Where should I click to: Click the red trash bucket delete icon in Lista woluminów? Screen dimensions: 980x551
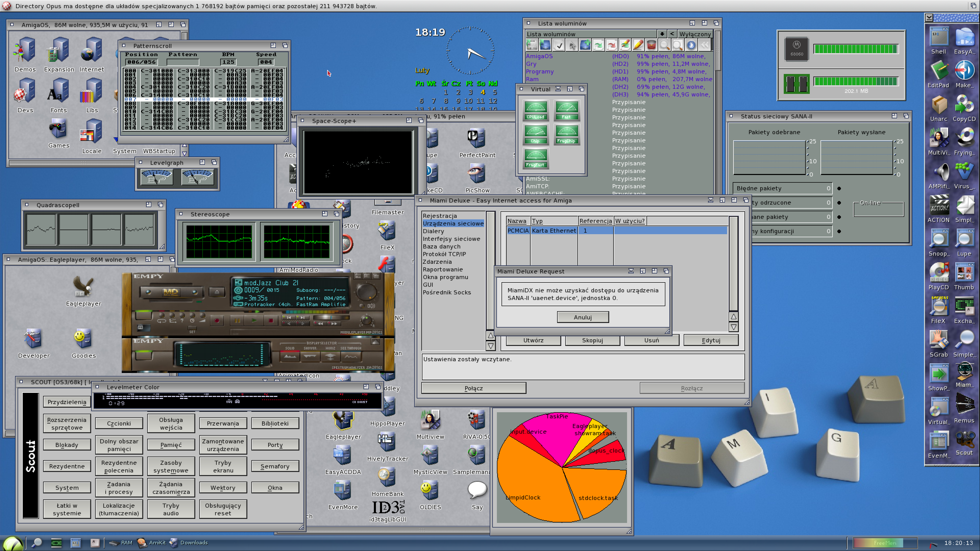point(651,45)
